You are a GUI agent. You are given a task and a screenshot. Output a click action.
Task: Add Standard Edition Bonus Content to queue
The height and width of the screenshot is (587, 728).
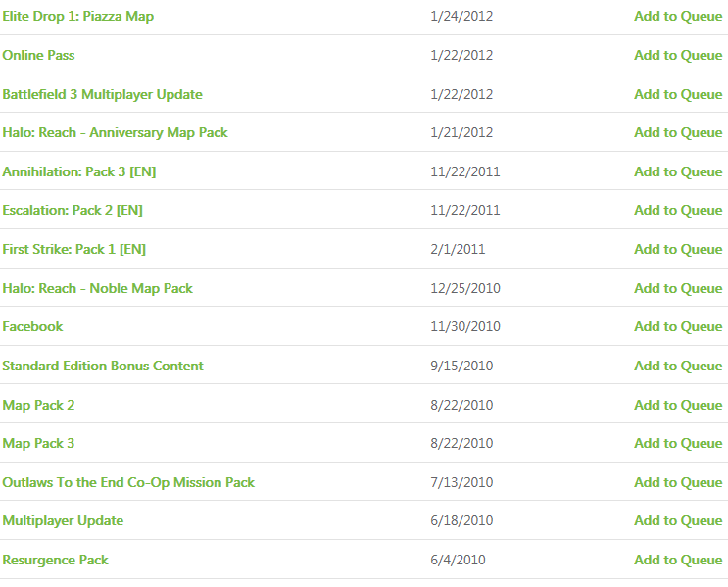pyautogui.click(x=677, y=366)
